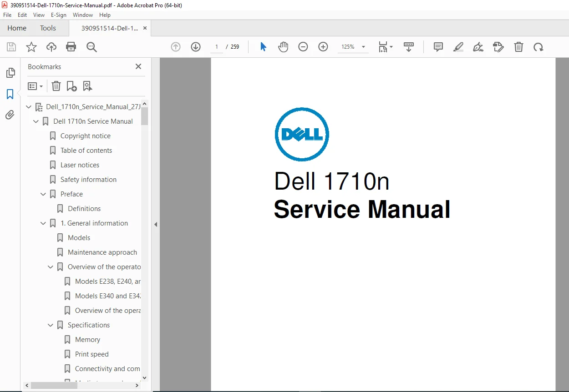This screenshot has width=569, height=392.
Task: Go to the previous page arrow
Action: (x=176, y=47)
